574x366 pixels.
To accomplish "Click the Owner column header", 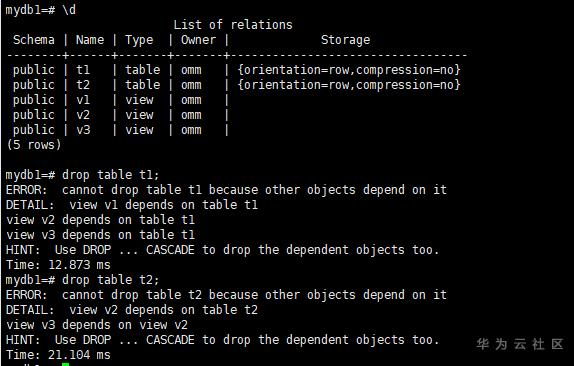I will pyautogui.click(x=198, y=40).
